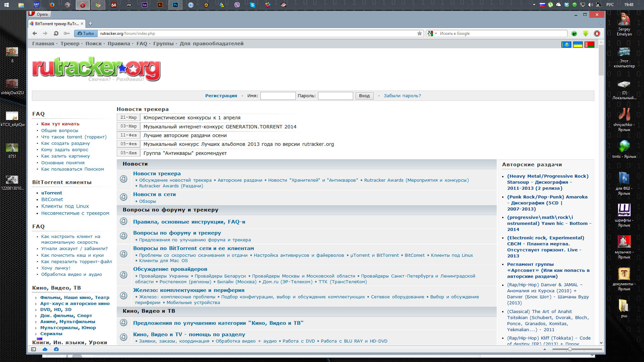
Task: Focus the Искать в Google search box
Action: (502, 34)
